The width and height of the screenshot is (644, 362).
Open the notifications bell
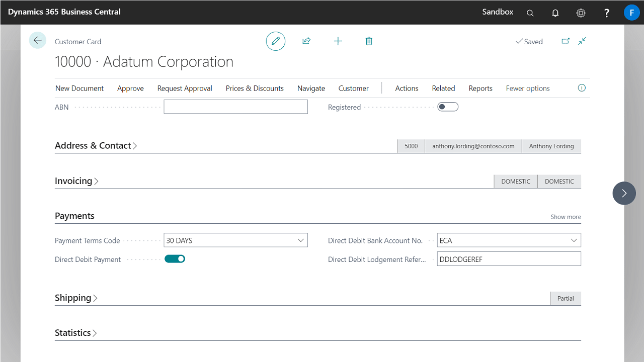pyautogui.click(x=555, y=13)
